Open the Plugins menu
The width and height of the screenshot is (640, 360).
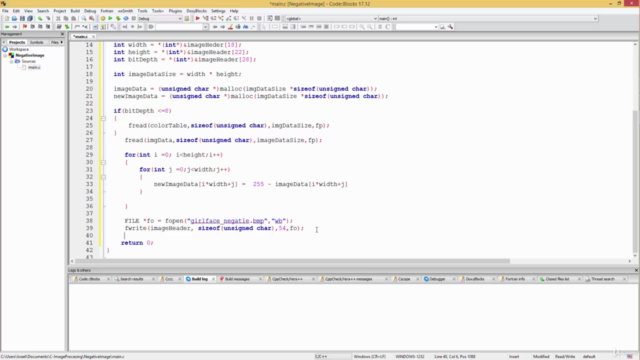(175, 11)
